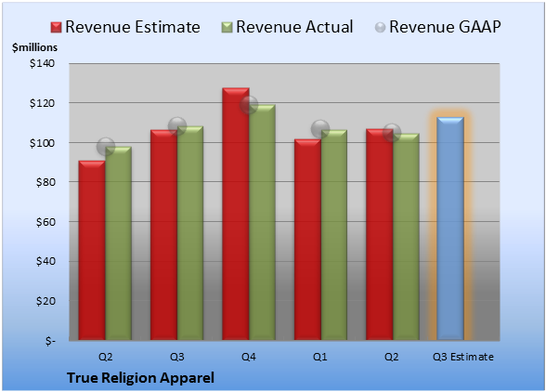Click the "True Religion Apparel" chart title

pyautogui.click(x=140, y=378)
